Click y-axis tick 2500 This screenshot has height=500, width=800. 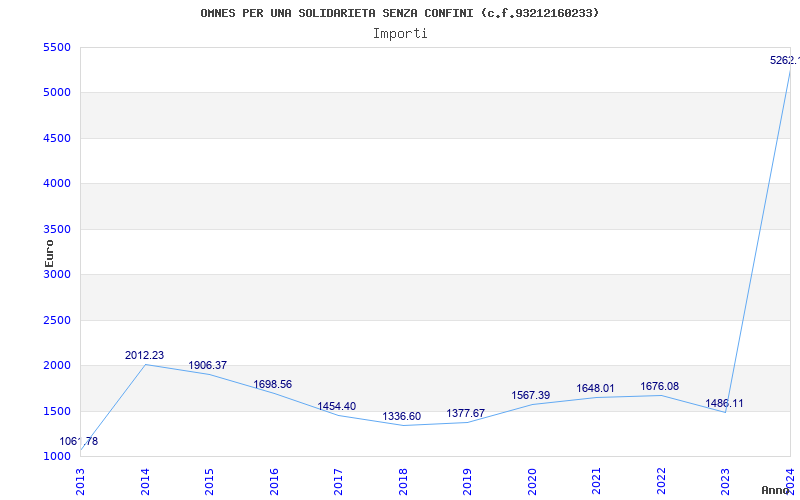click(57, 320)
